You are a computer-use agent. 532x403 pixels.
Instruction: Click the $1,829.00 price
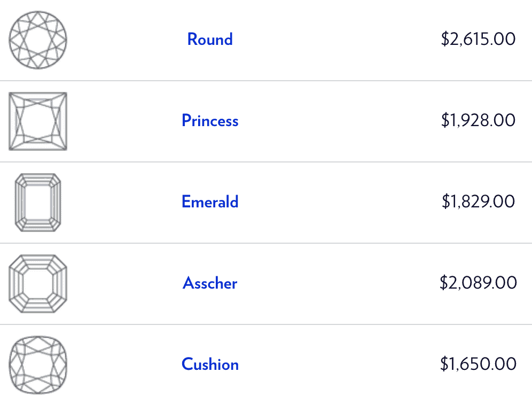(478, 202)
